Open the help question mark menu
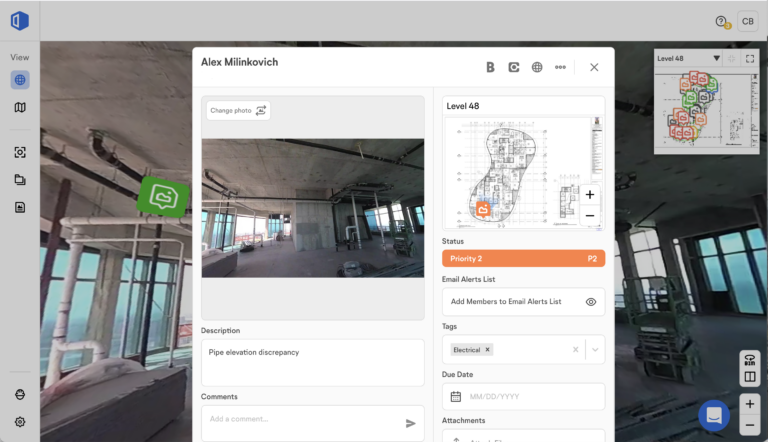Image resolution: width=768 pixels, height=442 pixels. [x=721, y=21]
